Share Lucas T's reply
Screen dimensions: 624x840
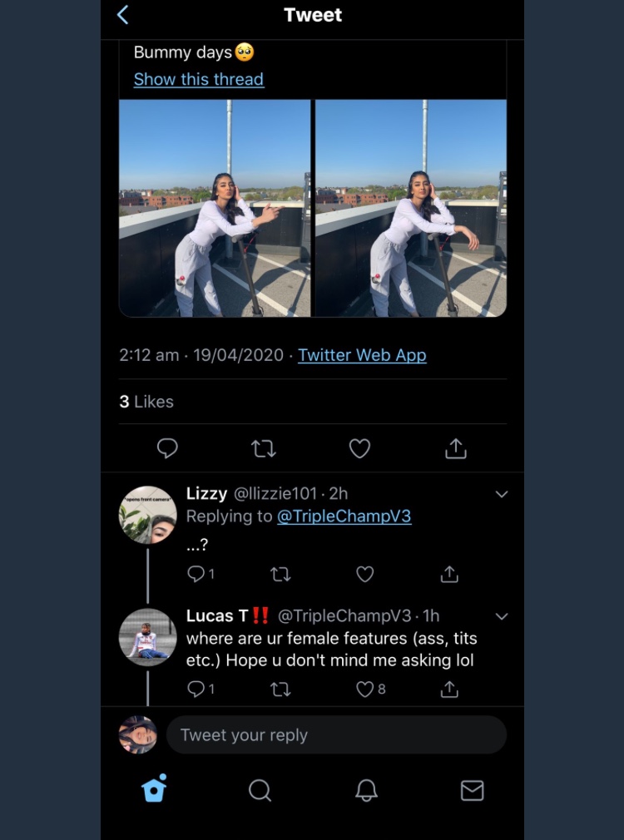[x=449, y=689]
